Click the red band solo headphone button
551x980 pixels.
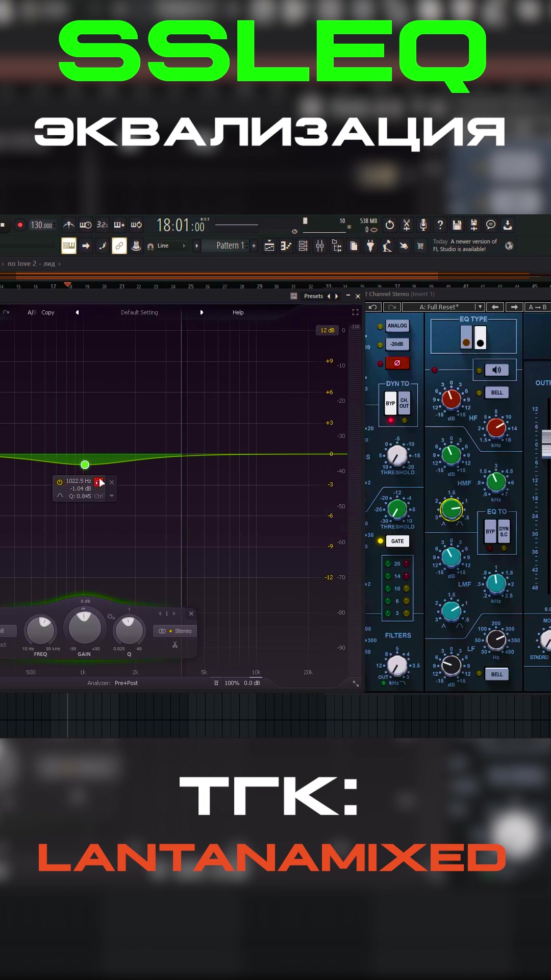point(99,482)
